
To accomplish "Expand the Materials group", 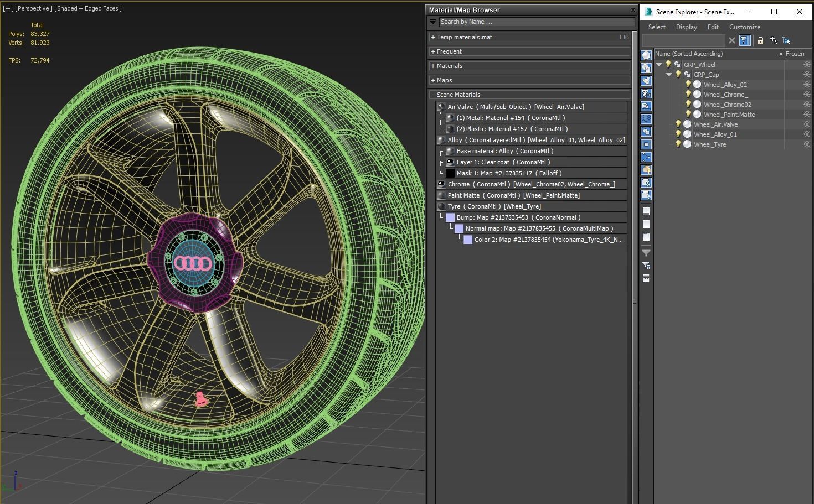I will [x=529, y=66].
